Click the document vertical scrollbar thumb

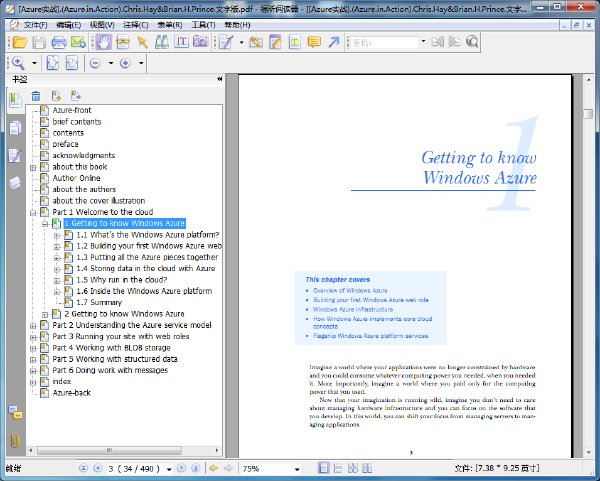point(589,114)
